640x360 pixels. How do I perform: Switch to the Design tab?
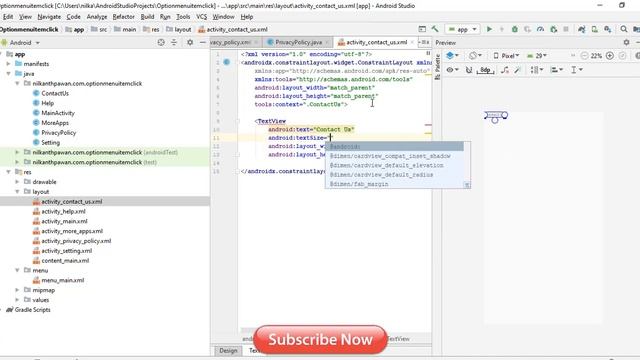click(x=228, y=351)
